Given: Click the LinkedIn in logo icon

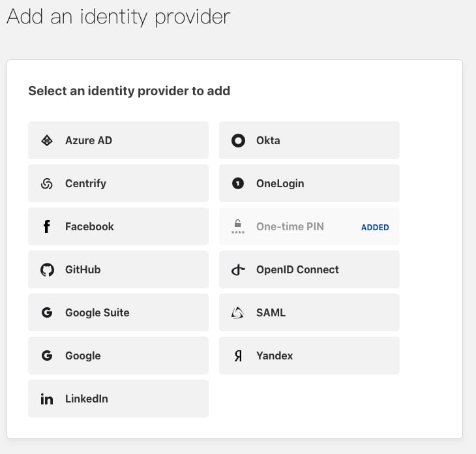Looking at the screenshot, I should 47,399.
